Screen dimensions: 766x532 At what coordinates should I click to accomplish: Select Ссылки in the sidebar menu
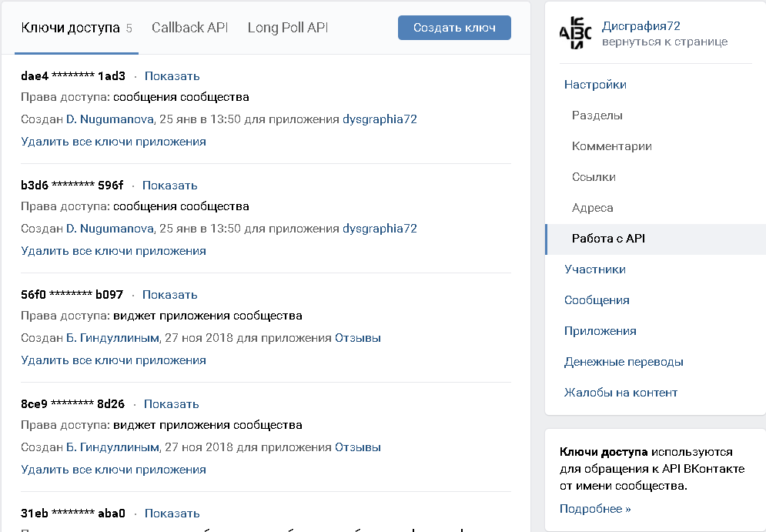pyautogui.click(x=594, y=177)
